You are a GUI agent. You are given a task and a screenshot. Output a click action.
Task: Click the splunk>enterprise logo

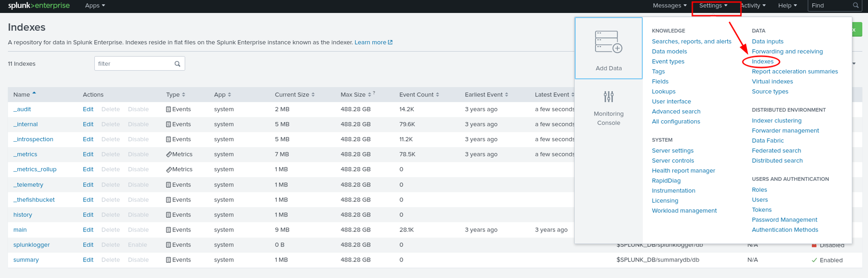point(39,6)
